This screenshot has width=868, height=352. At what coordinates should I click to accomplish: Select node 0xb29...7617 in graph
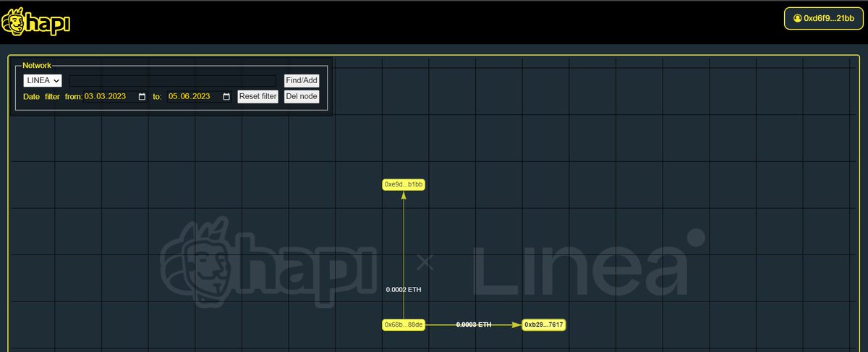tap(544, 325)
